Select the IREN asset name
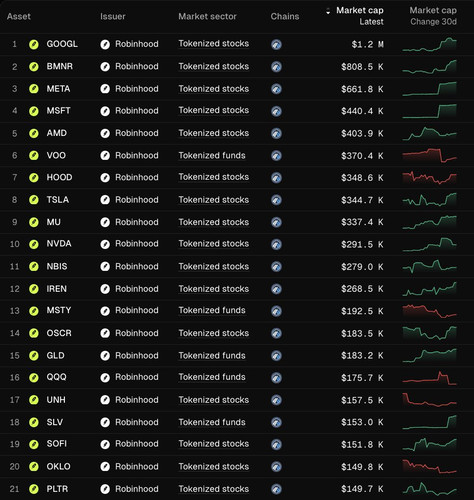This screenshot has width=474, height=500. click(56, 289)
